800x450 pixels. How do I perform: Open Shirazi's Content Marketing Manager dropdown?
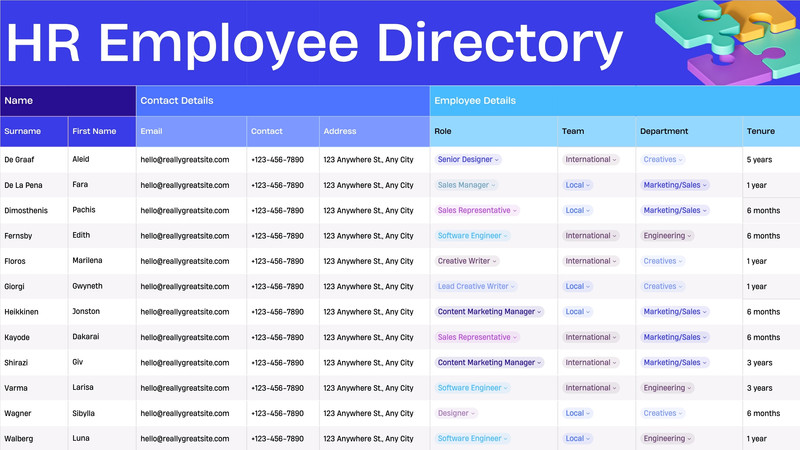tap(489, 363)
